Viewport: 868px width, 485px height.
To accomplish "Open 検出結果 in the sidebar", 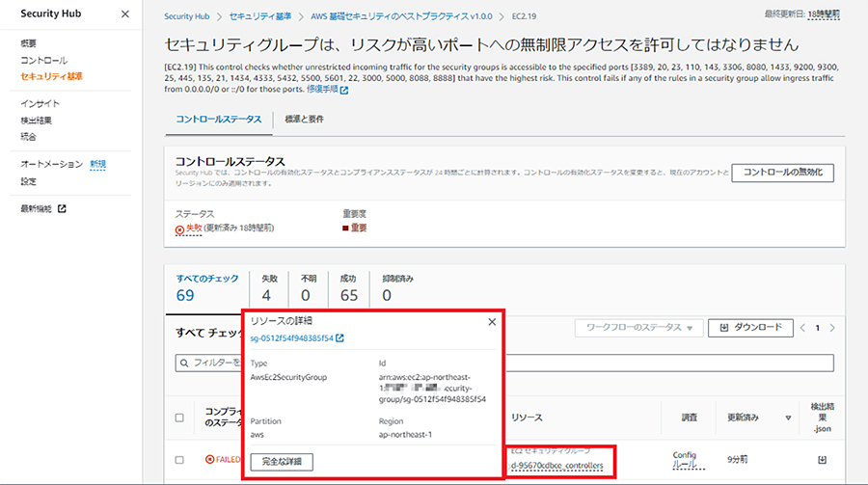I will (x=36, y=121).
